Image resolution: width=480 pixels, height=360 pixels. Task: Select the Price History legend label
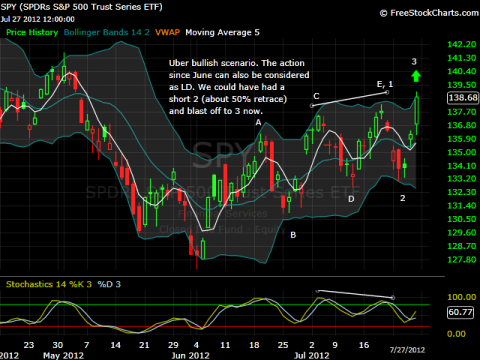32,33
